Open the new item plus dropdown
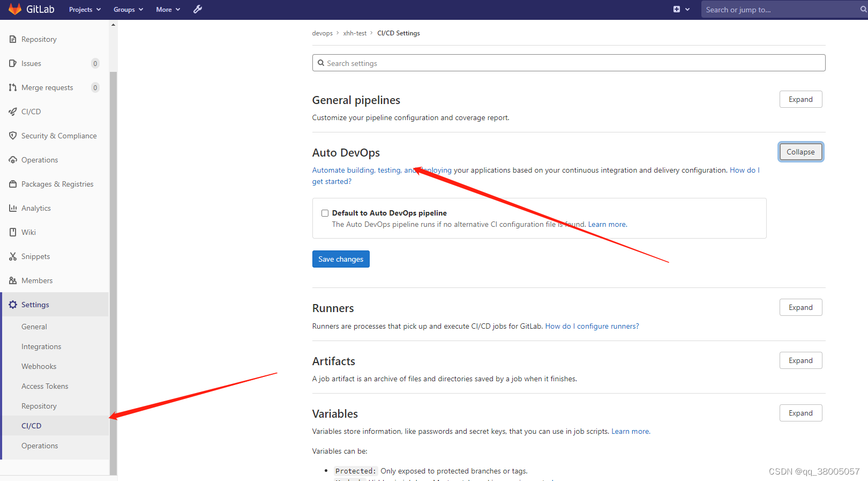The image size is (868, 481). [x=681, y=9]
